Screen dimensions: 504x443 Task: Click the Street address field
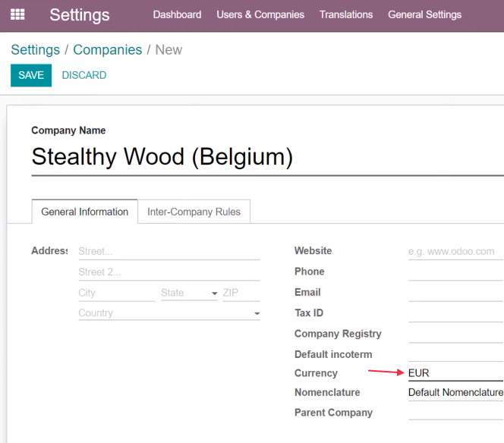[x=169, y=252]
